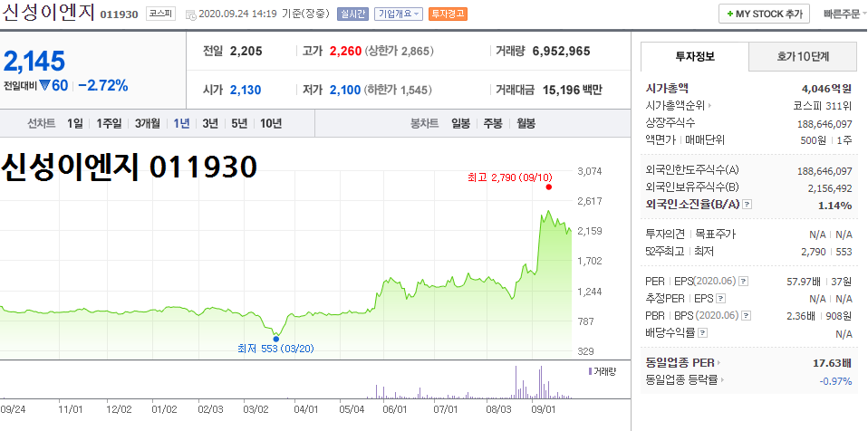
Task: Expand the 빠른주문 dropdown
Action: tap(844, 14)
